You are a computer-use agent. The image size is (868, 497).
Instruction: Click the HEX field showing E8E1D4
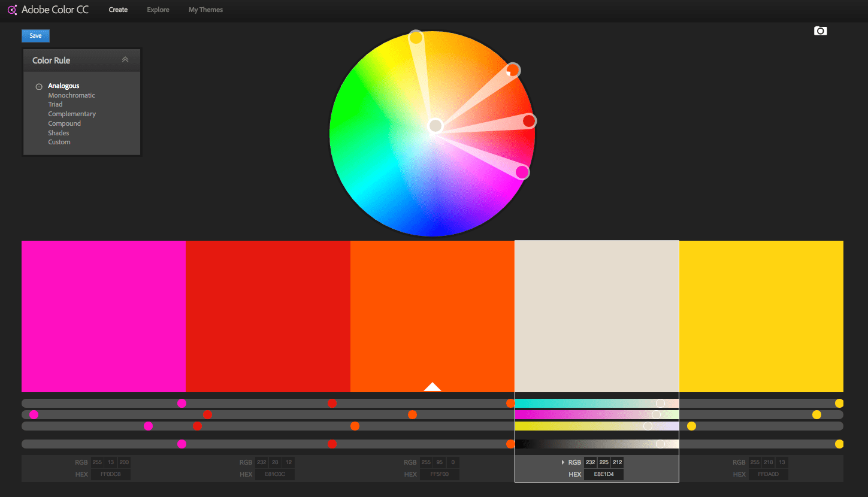pyautogui.click(x=603, y=474)
